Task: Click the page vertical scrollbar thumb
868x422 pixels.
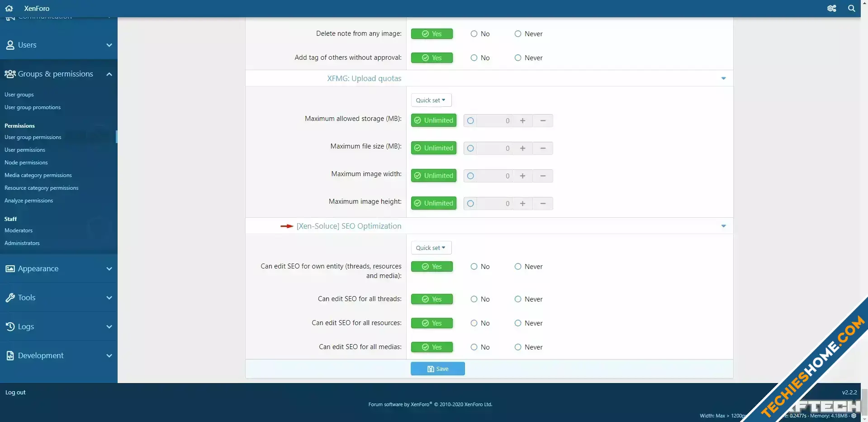Action: [864, 401]
